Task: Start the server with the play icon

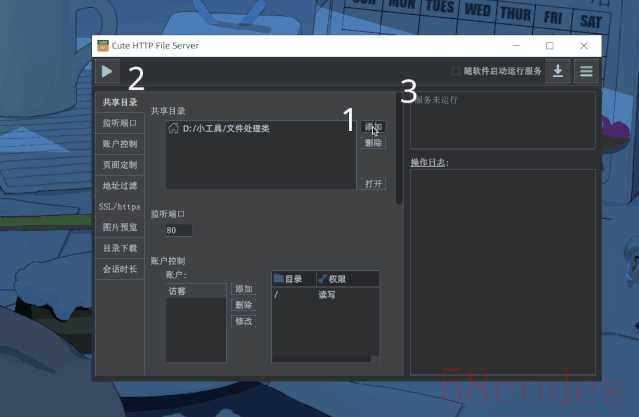Action: click(107, 71)
